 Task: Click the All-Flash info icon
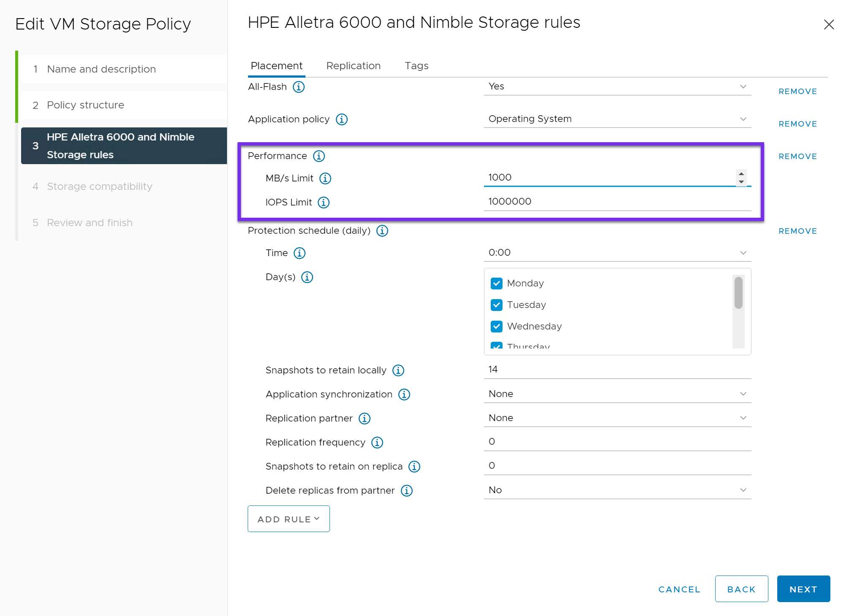click(299, 87)
